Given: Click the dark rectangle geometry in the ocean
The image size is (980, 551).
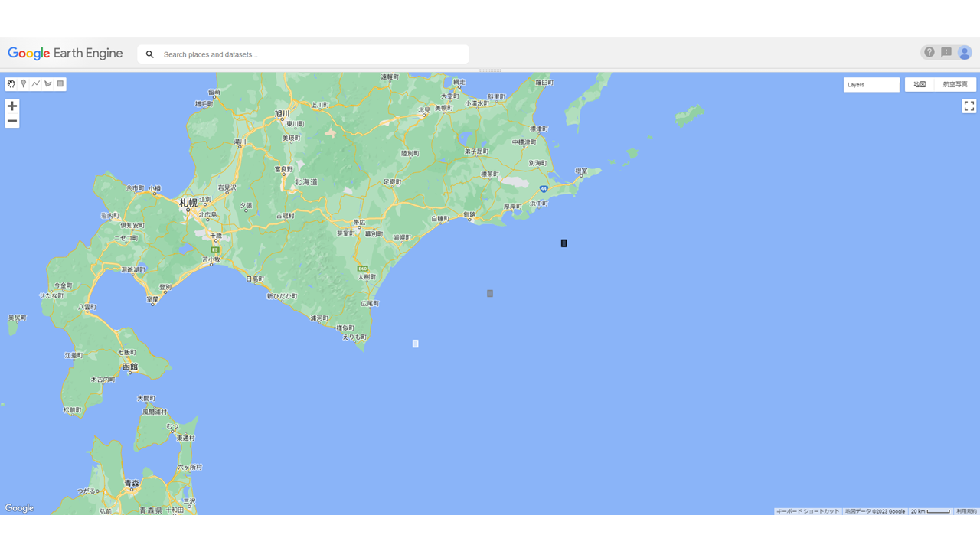Looking at the screenshot, I should [x=563, y=243].
